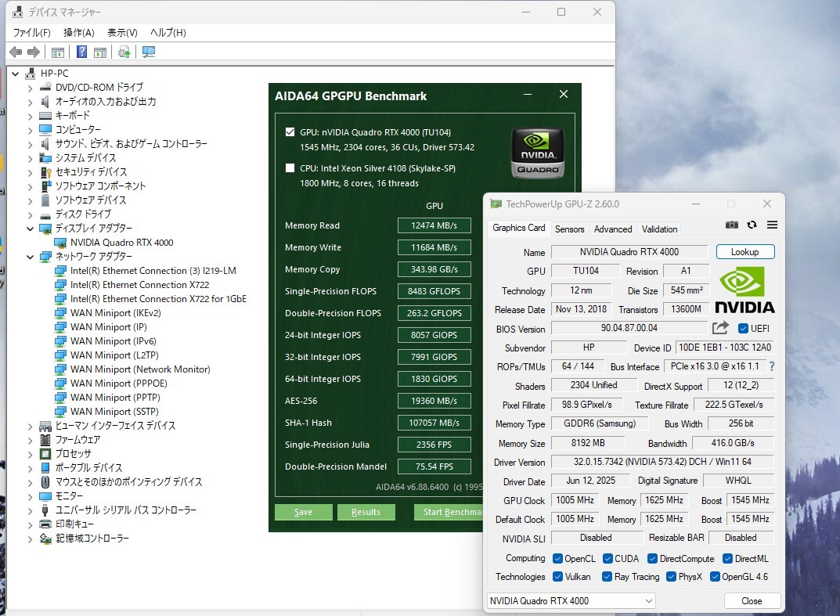Viewport: 840px width, 616px height.
Task: Click the セキュリティ デバイス category icon
Action: (45, 172)
